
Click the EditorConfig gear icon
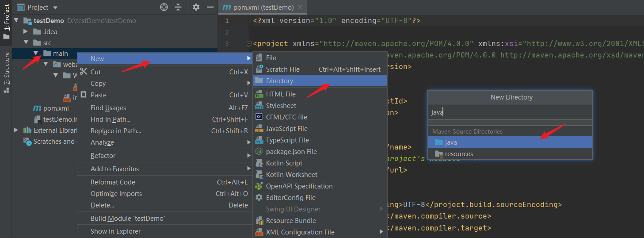coord(259,198)
